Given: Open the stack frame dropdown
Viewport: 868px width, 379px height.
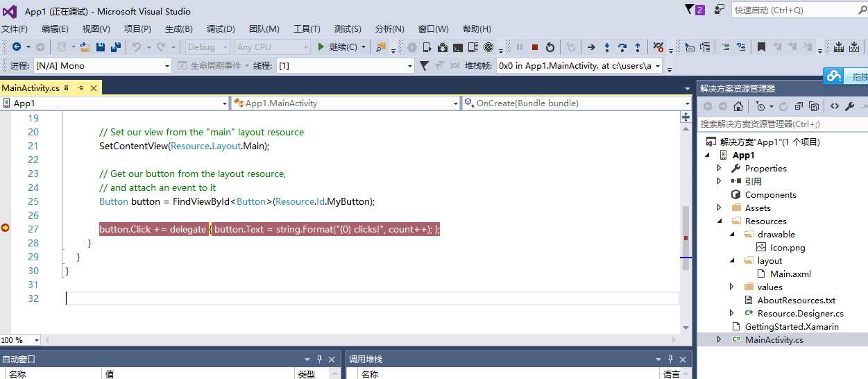Looking at the screenshot, I should [x=579, y=65].
